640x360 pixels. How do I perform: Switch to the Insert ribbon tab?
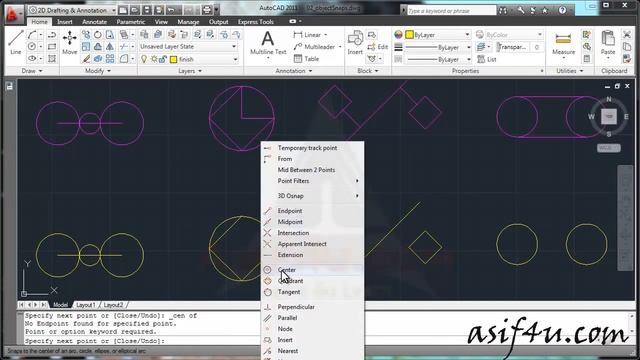[64, 22]
